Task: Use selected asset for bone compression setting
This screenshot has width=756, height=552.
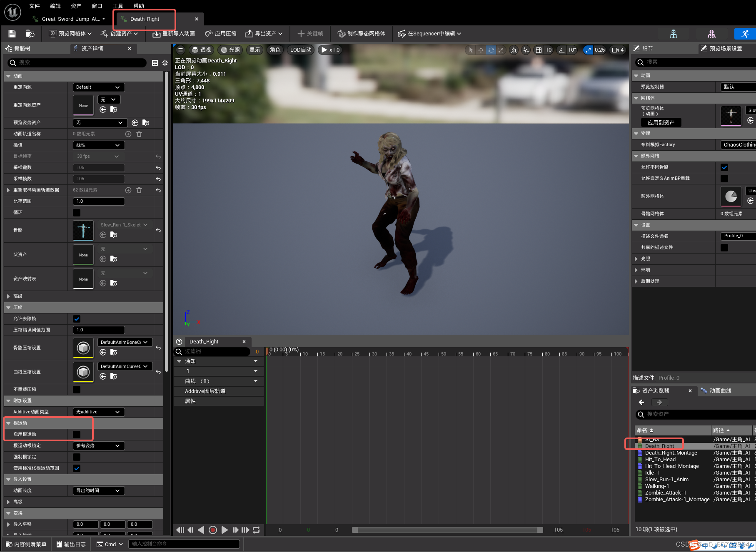Action: point(103,352)
